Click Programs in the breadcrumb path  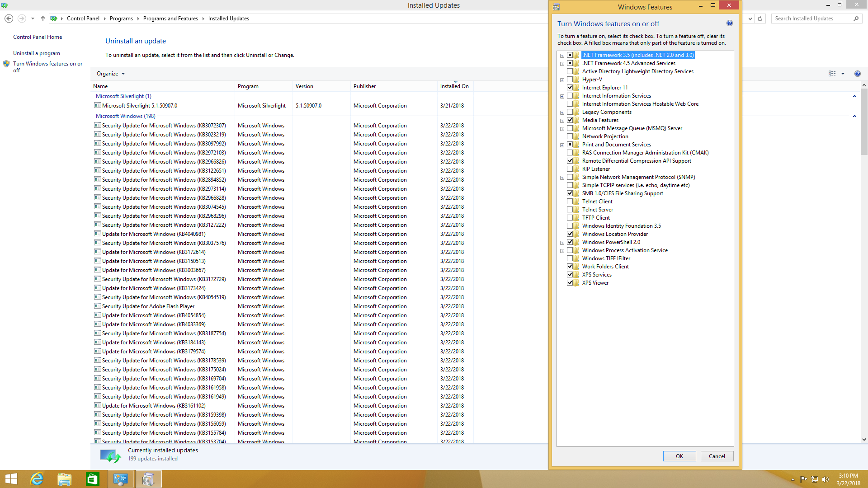click(x=121, y=19)
